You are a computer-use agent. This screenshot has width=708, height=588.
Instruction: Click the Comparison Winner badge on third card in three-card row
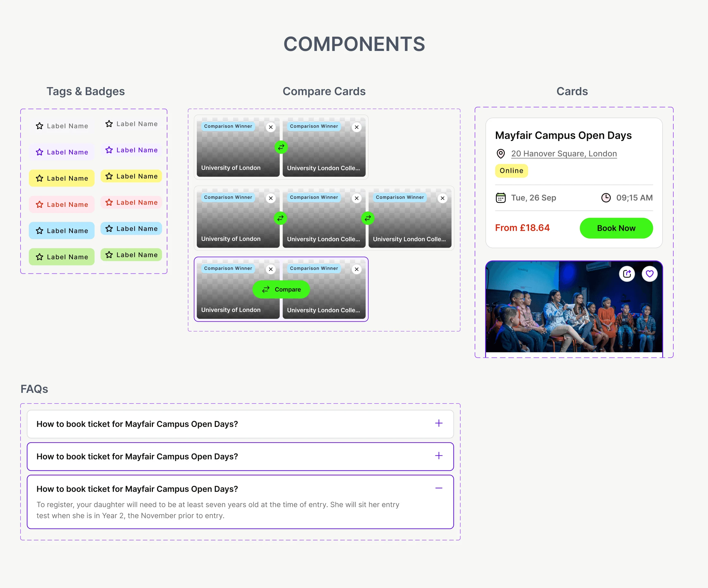point(400,197)
